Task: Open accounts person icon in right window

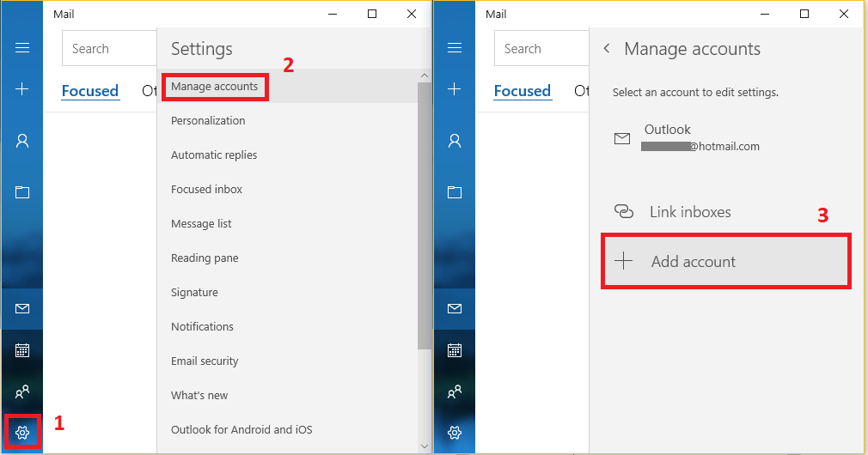Action: (455, 141)
